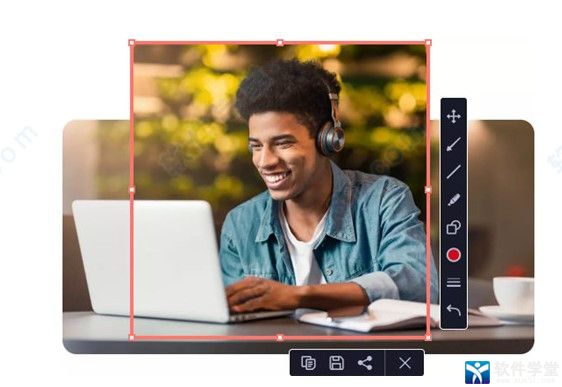The image size is (562, 387).
Task: Undo the last annotation
Action: point(453,310)
